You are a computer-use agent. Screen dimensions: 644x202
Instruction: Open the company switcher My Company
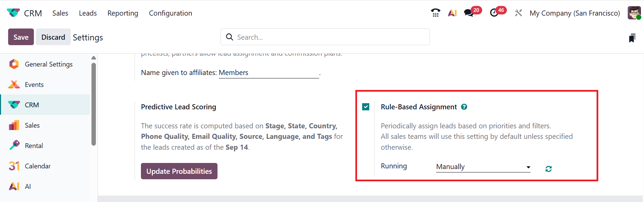point(575,13)
